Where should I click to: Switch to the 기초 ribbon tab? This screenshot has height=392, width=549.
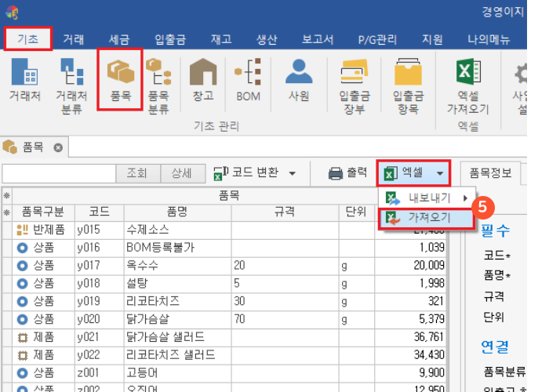28,39
